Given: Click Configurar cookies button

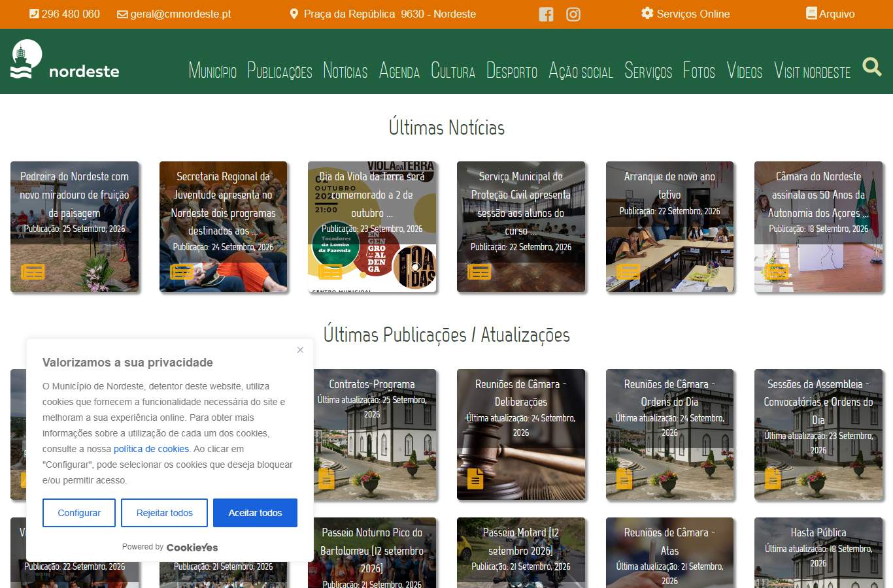Looking at the screenshot, I should tap(79, 513).
